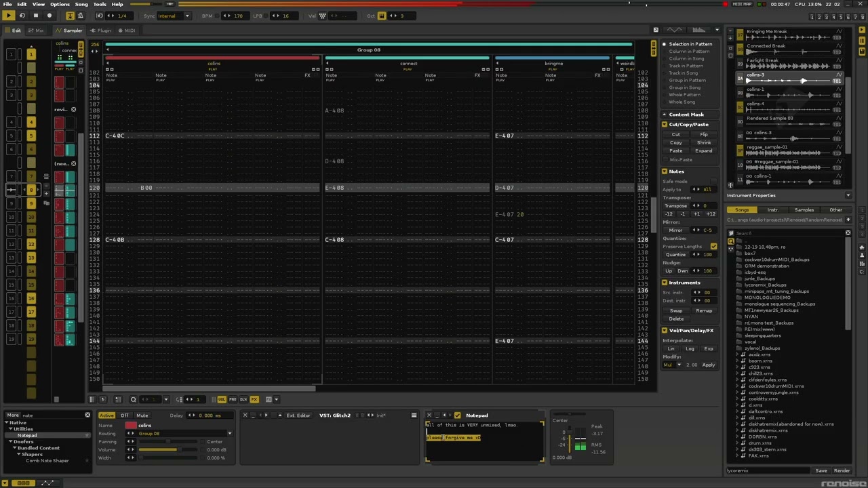Switch to the Other browser tab
Screen dimensions: 868x488
(x=835, y=210)
